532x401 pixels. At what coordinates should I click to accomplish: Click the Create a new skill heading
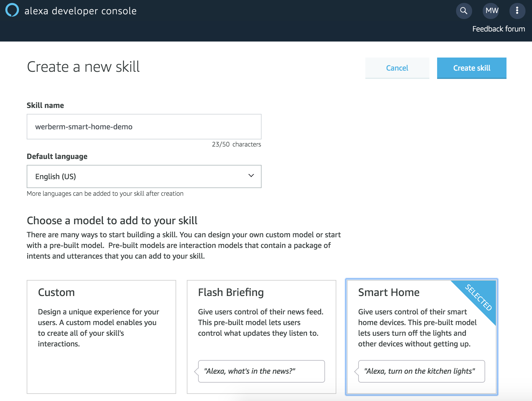(83, 67)
